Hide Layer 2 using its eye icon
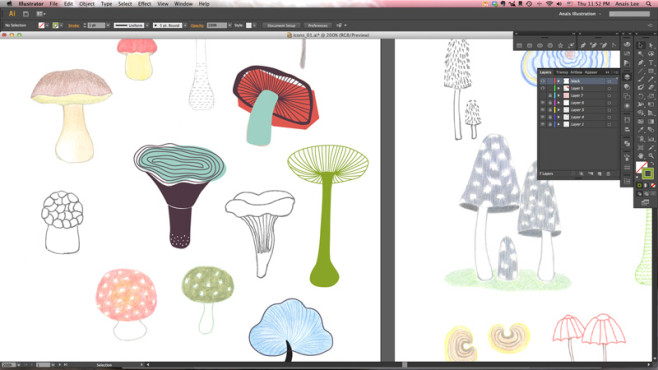 [x=543, y=125]
